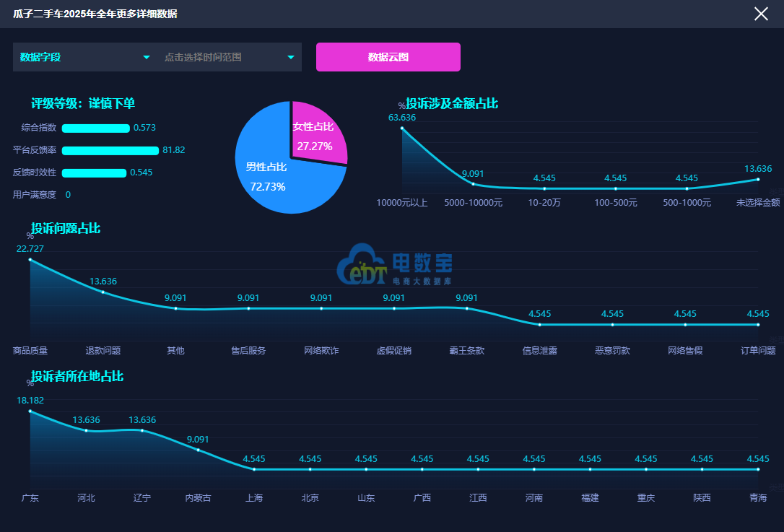784x532 pixels.
Task: Click the 63.636 data point for 10000元以上
Action: pyautogui.click(x=402, y=128)
